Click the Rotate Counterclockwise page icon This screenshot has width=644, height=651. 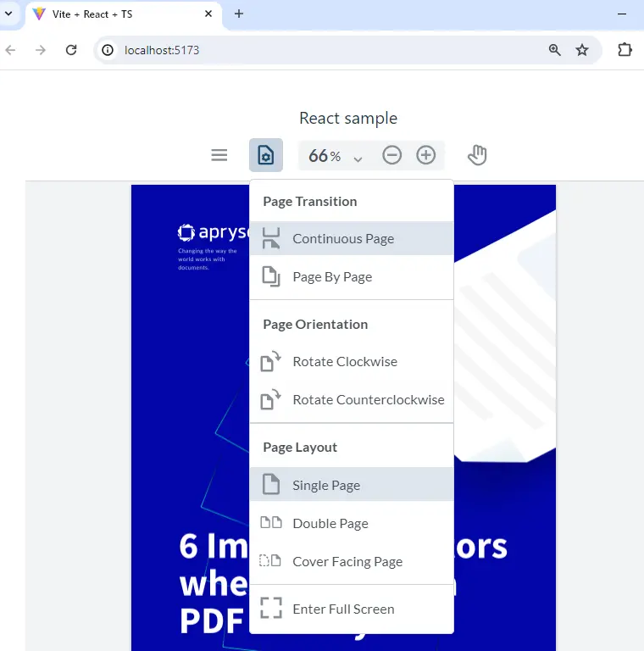[x=271, y=399]
